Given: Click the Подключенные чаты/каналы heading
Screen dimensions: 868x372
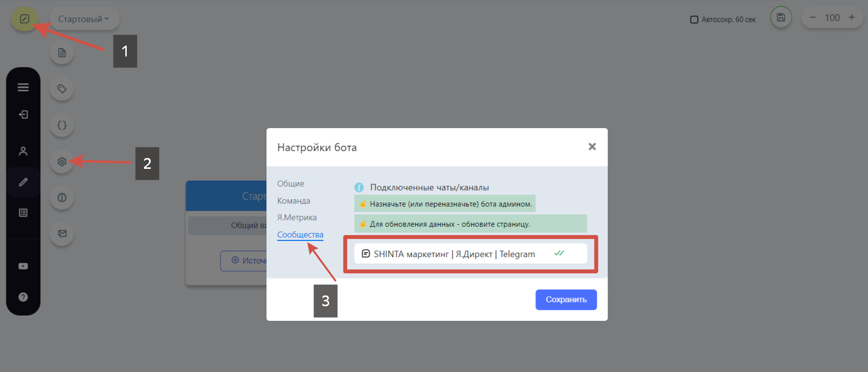Looking at the screenshot, I should [x=429, y=187].
